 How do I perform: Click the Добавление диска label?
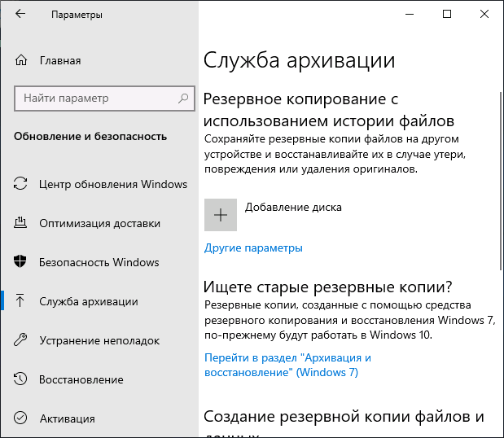(x=293, y=208)
